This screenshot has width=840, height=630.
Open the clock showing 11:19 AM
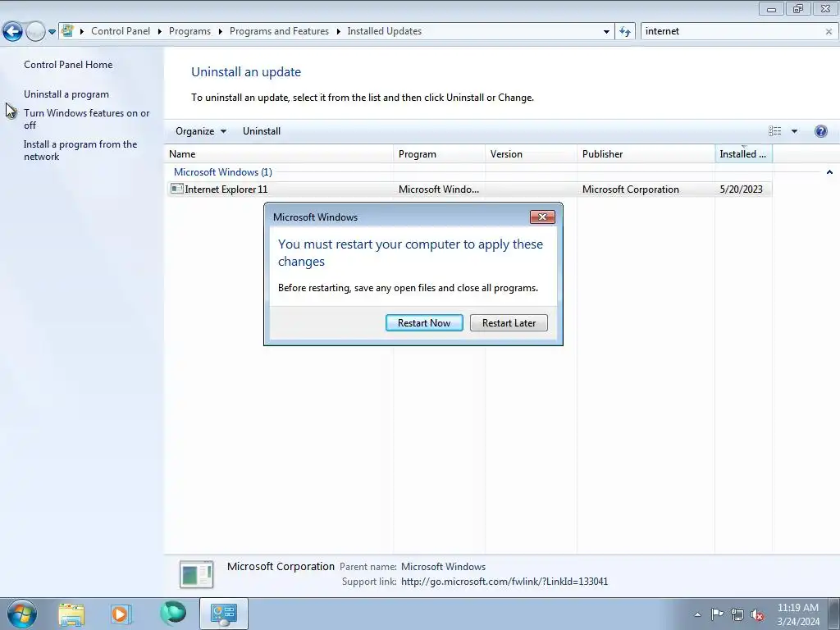(797, 614)
